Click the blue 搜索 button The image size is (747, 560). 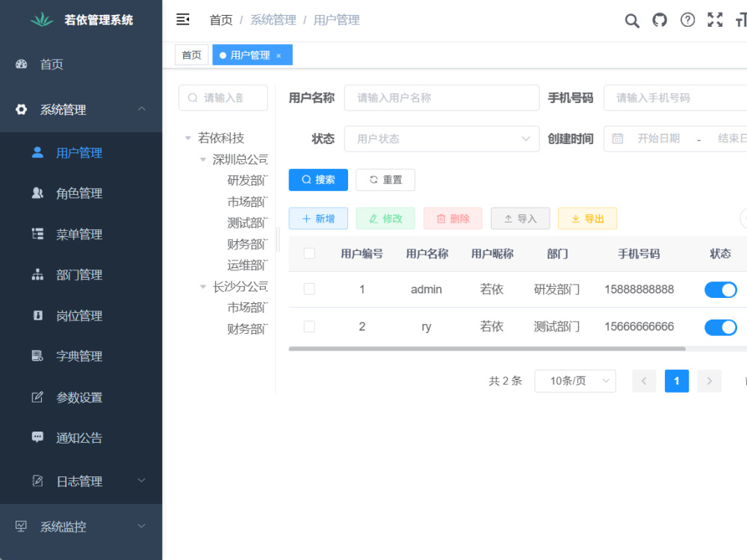(x=318, y=179)
